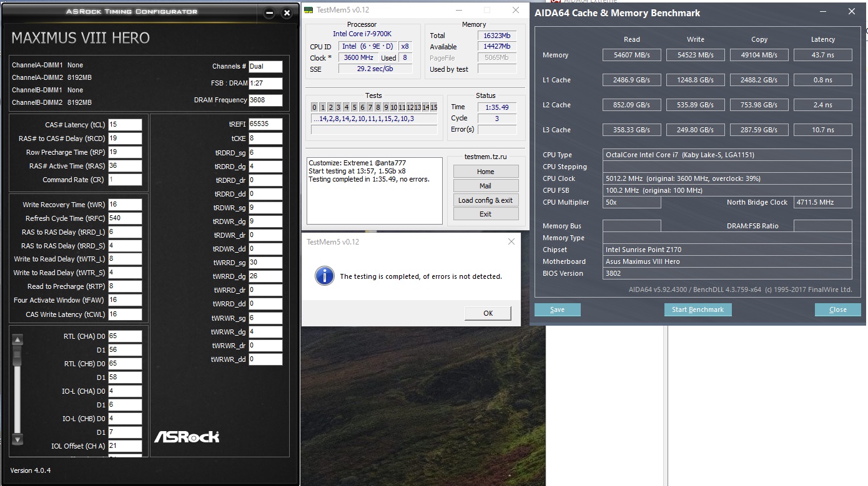This screenshot has height=486, width=868.
Task: Click the tWRWR_dg value field
Action: (265, 332)
